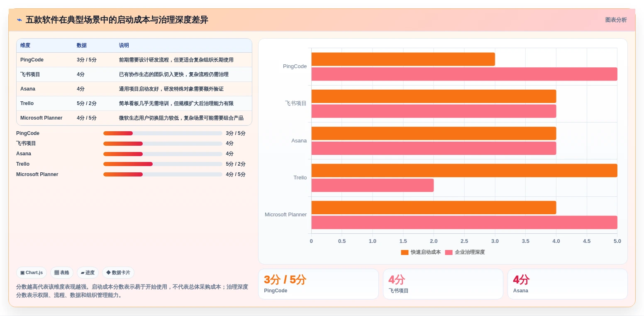The height and width of the screenshot is (316, 644).
Task: Click the 数据 column header
Action: pyautogui.click(x=82, y=45)
